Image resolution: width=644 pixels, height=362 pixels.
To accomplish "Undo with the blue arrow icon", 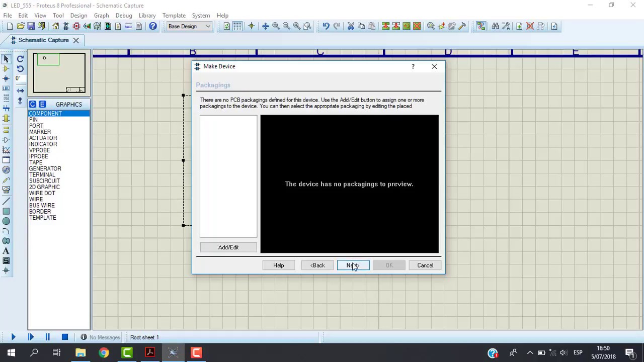I will click(326, 26).
